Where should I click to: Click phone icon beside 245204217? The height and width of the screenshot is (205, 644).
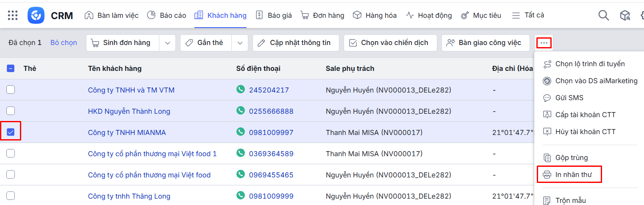tap(241, 90)
